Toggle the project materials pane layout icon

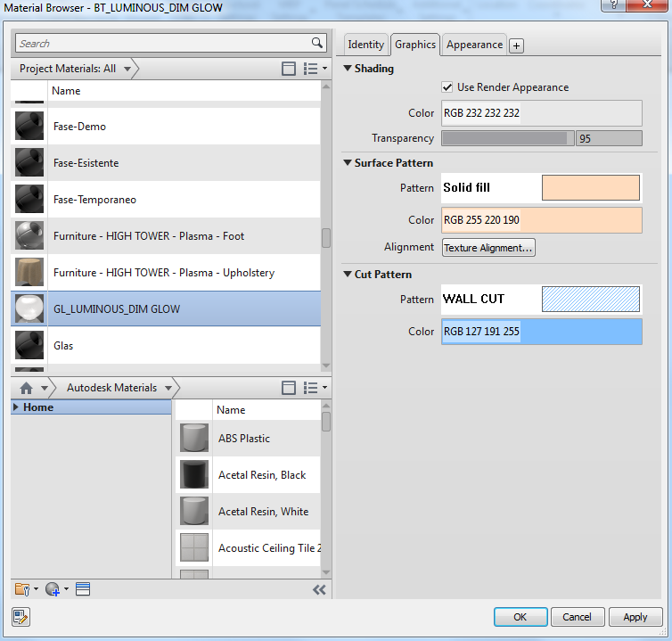[x=288, y=69]
